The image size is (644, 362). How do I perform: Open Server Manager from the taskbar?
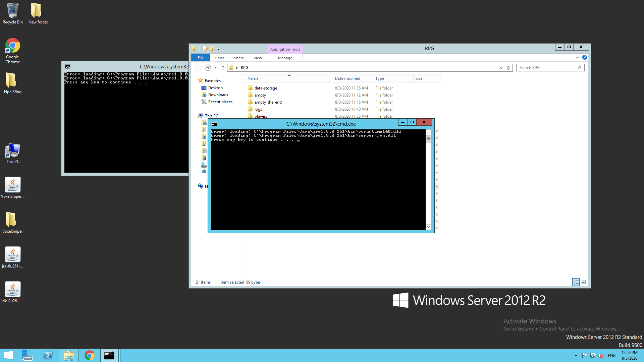tap(27, 355)
